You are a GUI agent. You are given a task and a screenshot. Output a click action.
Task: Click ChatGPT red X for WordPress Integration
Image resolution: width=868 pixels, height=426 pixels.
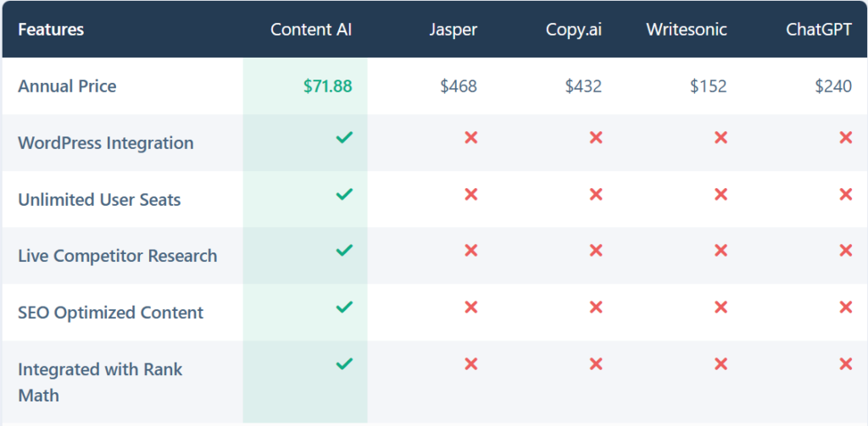[x=846, y=137]
